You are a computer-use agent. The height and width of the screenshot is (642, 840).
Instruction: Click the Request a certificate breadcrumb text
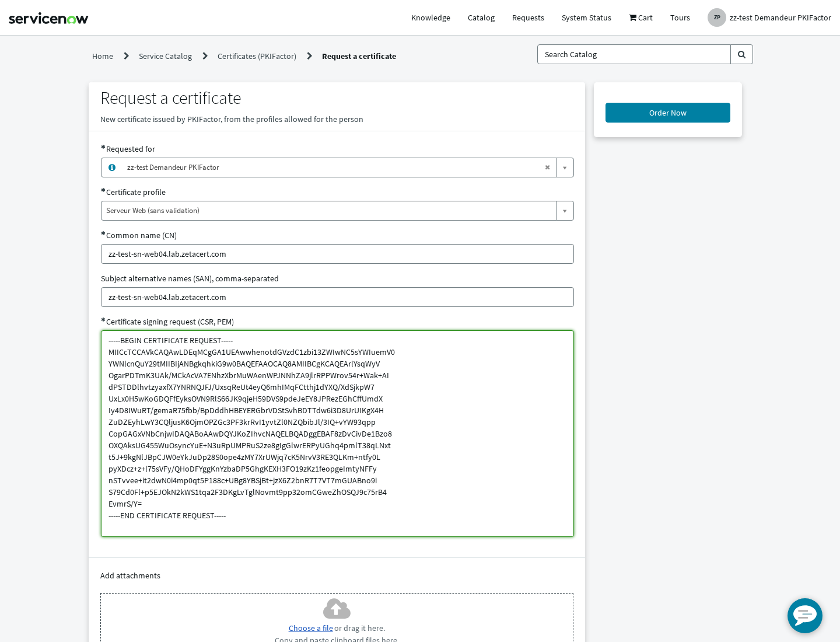pos(359,56)
